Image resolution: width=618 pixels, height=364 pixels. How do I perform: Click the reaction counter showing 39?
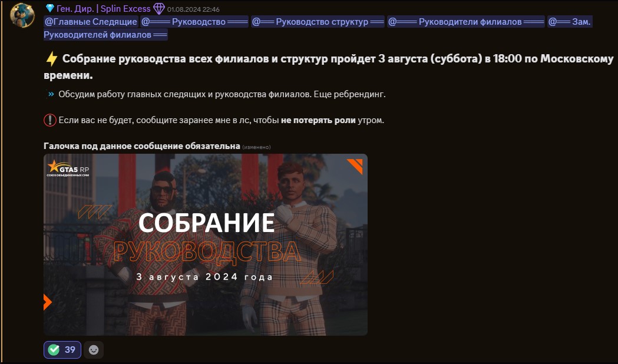69,349
